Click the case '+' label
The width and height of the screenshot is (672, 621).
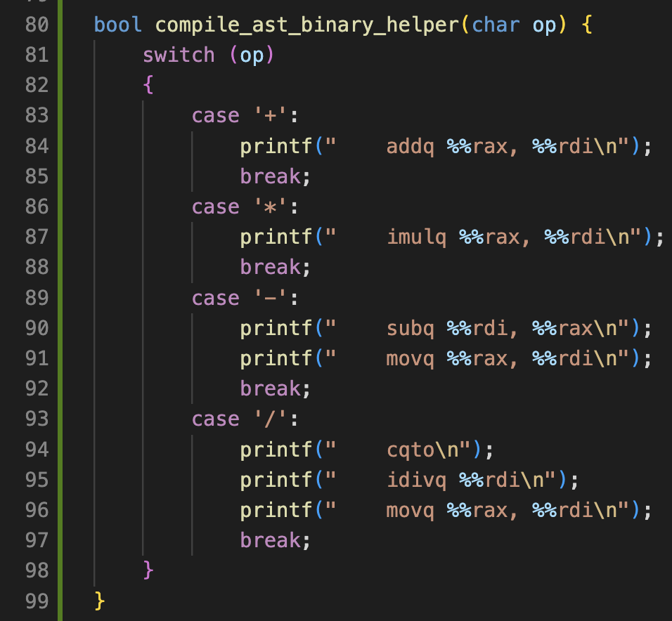pos(245,116)
